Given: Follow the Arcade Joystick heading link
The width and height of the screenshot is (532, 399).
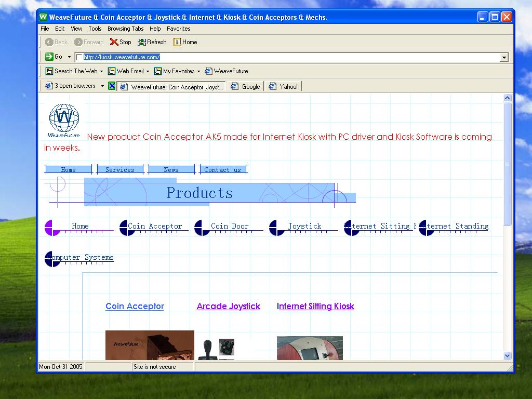Looking at the screenshot, I should [x=229, y=306].
